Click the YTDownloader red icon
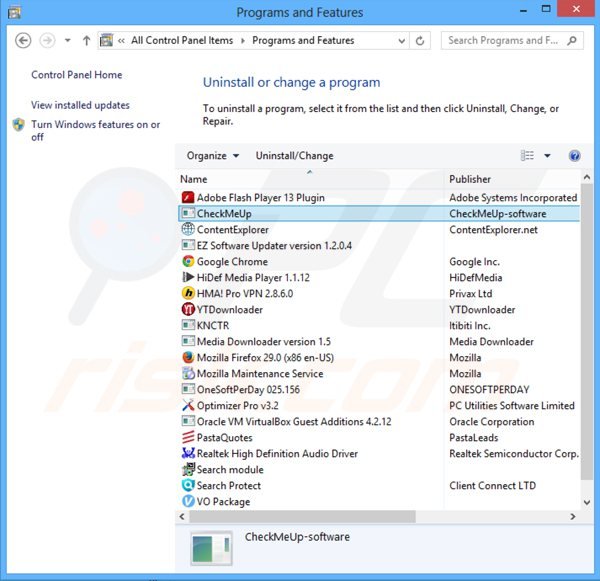This screenshot has width=600, height=581. (188, 309)
